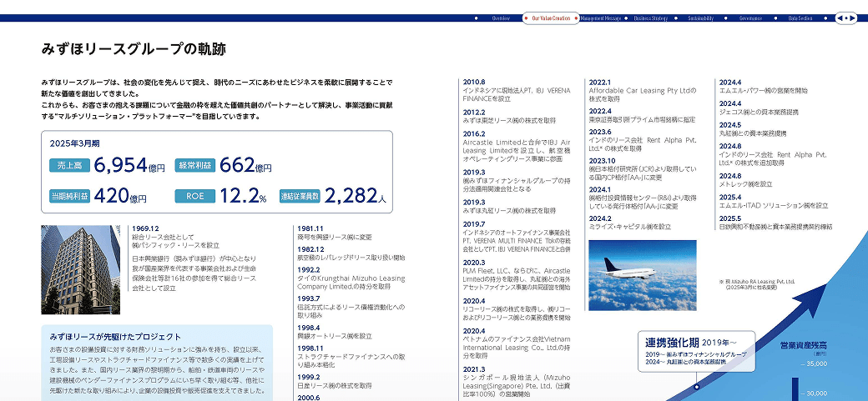Select the 売上高 label badge
The width and height of the screenshot is (868, 401).
pos(68,167)
